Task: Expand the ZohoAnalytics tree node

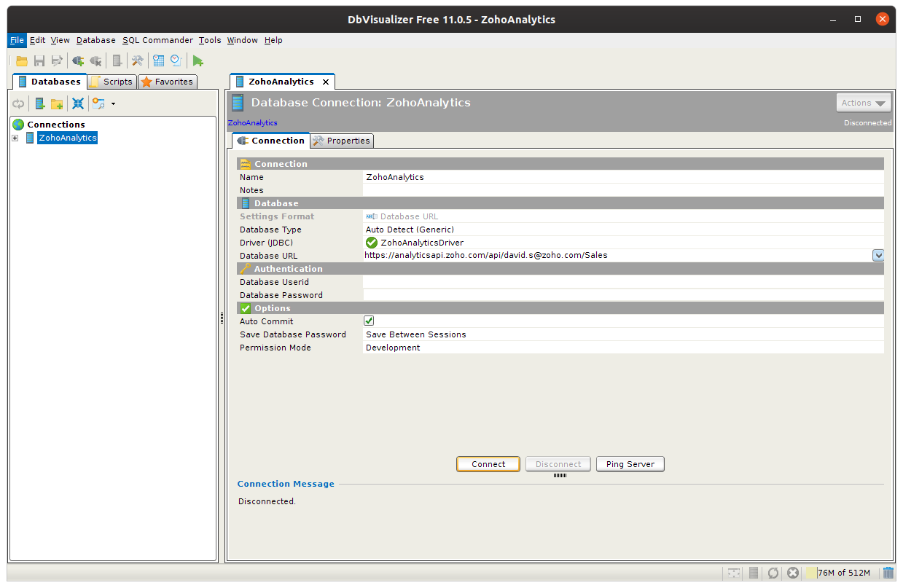Action: tap(15, 138)
